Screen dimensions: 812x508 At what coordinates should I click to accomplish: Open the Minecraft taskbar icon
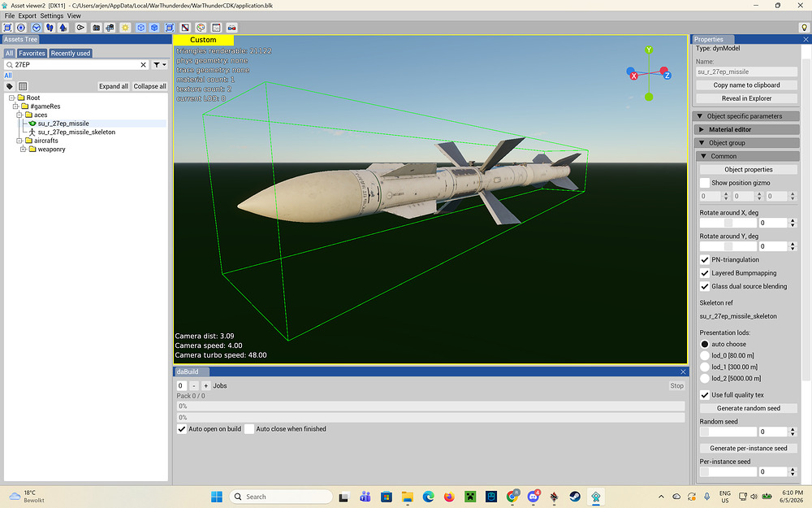pos(470,497)
